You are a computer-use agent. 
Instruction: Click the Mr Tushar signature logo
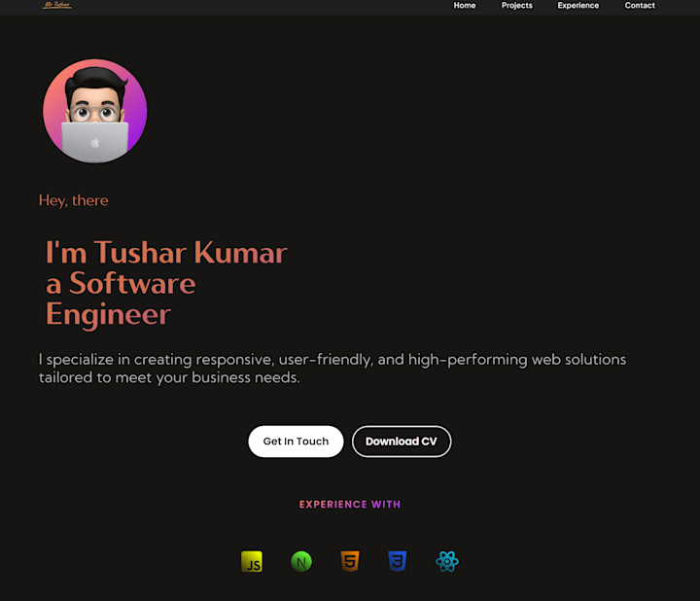[x=56, y=6]
